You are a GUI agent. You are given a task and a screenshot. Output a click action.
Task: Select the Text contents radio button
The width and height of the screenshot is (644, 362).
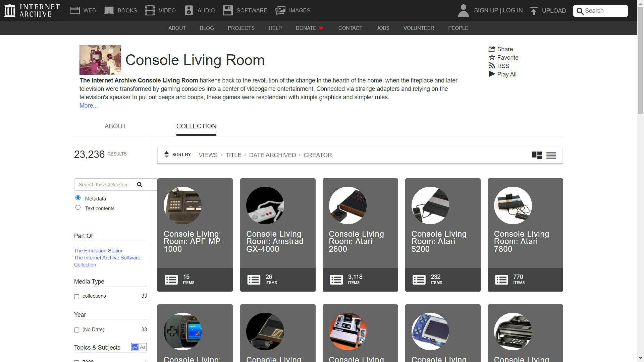point(78,207)
